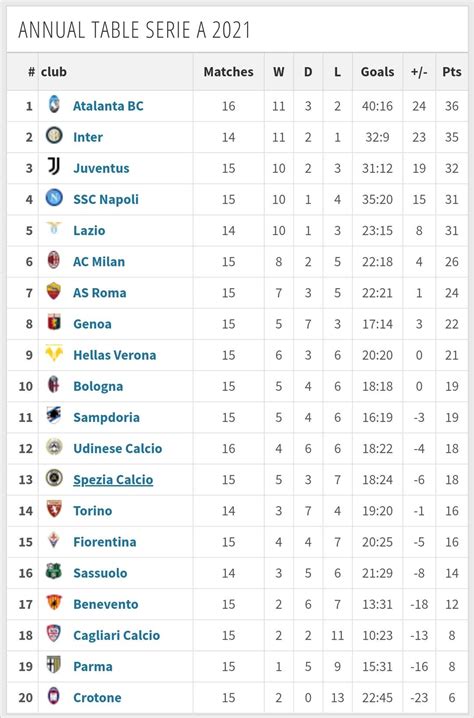
Task: Open the Spezia Calcio club link
Action: 113,479
